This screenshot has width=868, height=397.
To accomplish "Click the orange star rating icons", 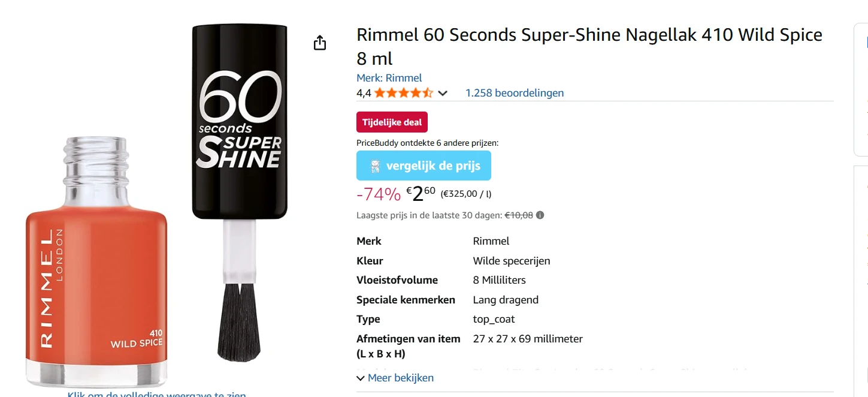I will click(403, 93).
